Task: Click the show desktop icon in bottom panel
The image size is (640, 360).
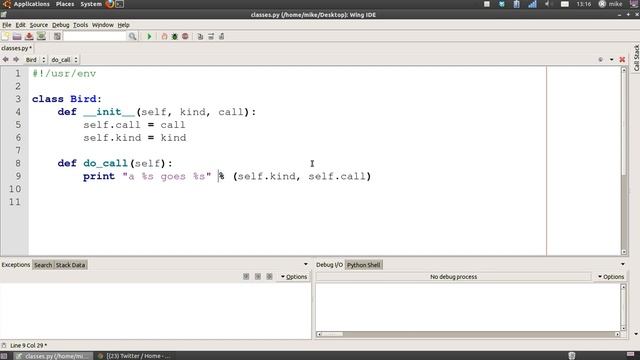Action: [x=4, y=356]
